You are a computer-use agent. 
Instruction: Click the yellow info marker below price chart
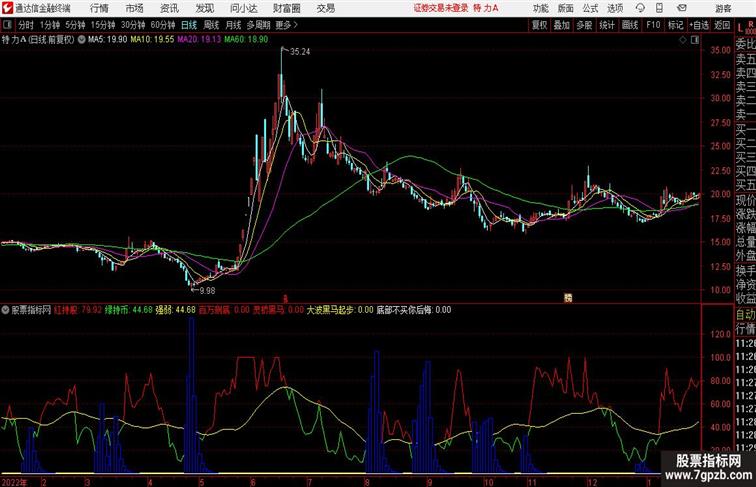tap(568, 298)
